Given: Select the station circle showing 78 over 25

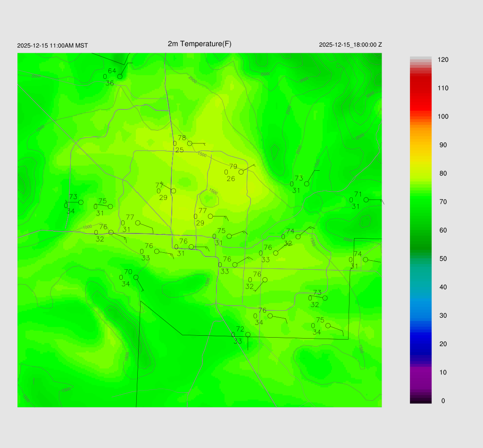Looking at the screenshot, I should 190,143.
